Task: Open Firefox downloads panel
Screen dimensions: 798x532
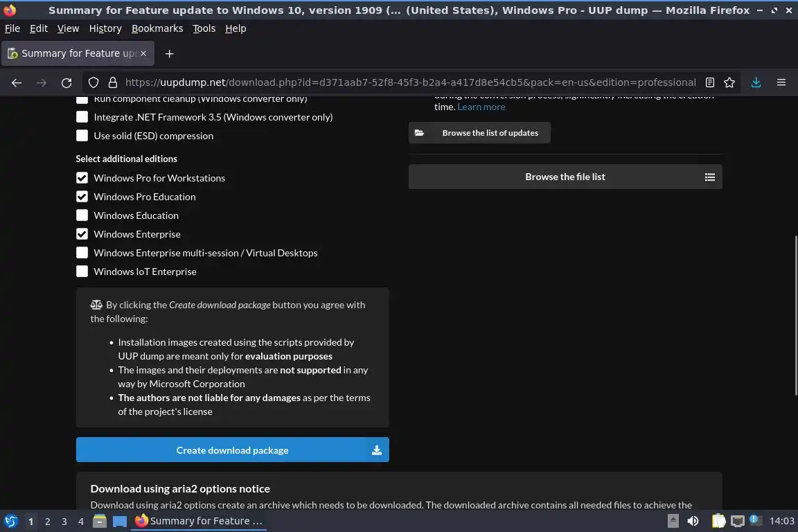Action: pyautogui.click(x=756, y=82)
